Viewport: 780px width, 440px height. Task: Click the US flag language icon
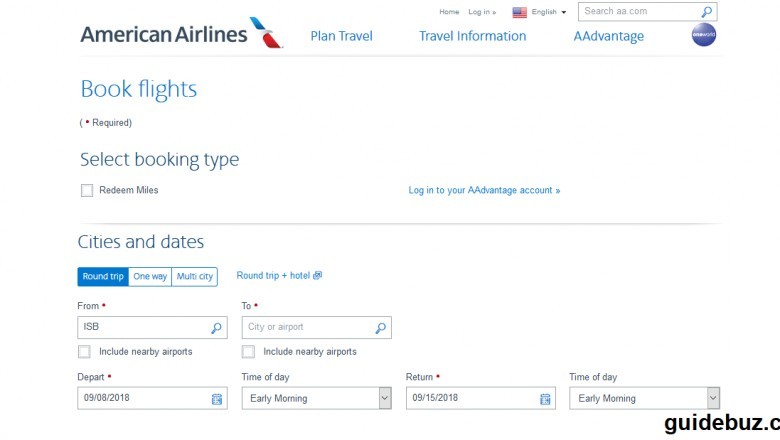(520, 12)
